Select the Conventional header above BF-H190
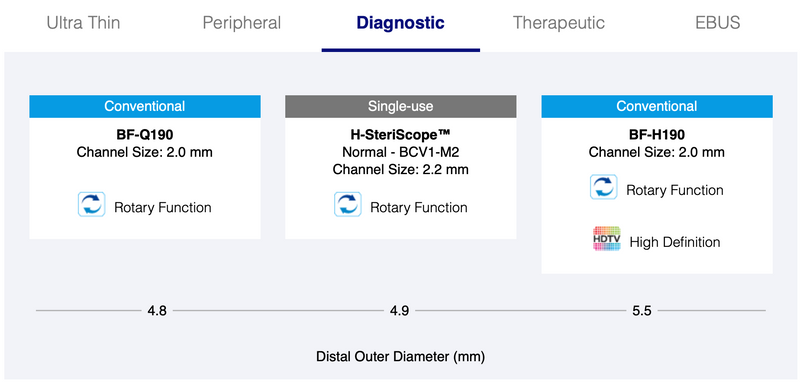 (x=657, y=106)
